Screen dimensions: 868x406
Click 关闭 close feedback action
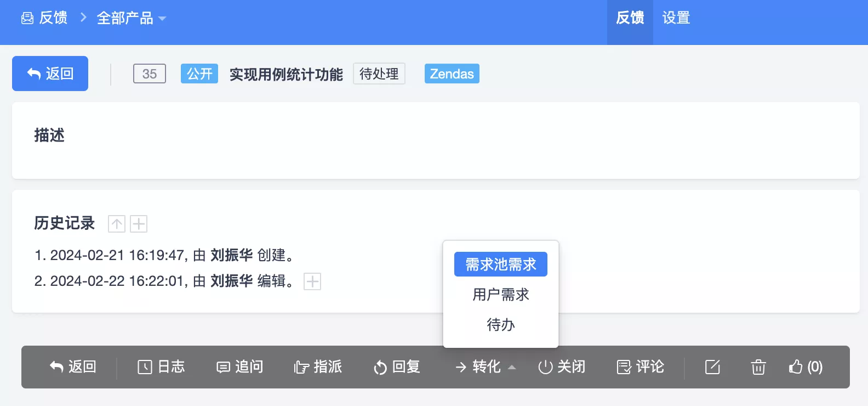pos(562,367)
